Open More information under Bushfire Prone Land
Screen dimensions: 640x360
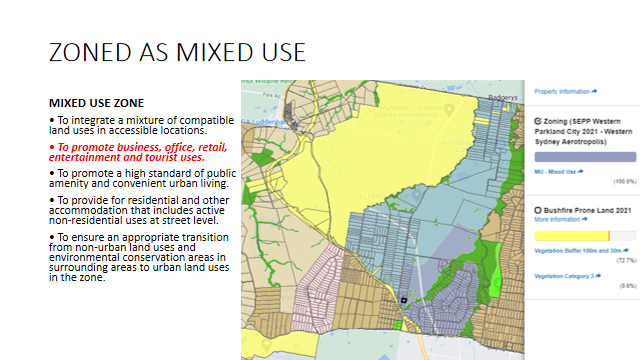557,220
